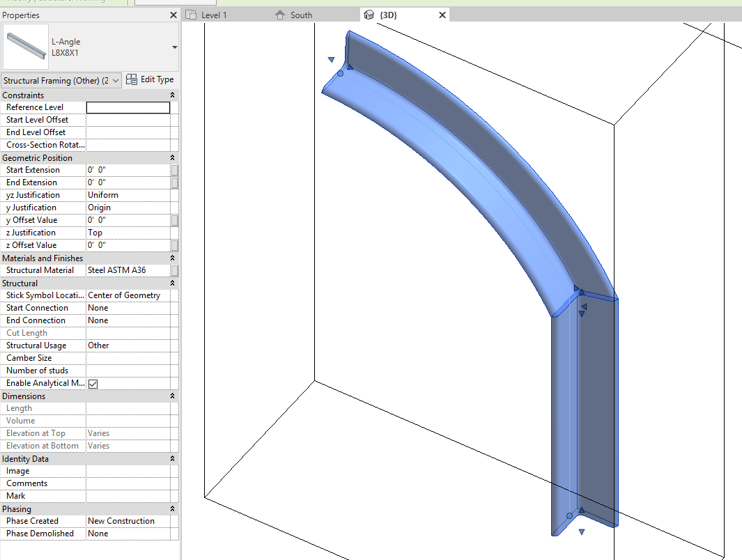Open the Structural Framing (Other) filter dropdown
The image size is (742, 560).
click(114, 80)
